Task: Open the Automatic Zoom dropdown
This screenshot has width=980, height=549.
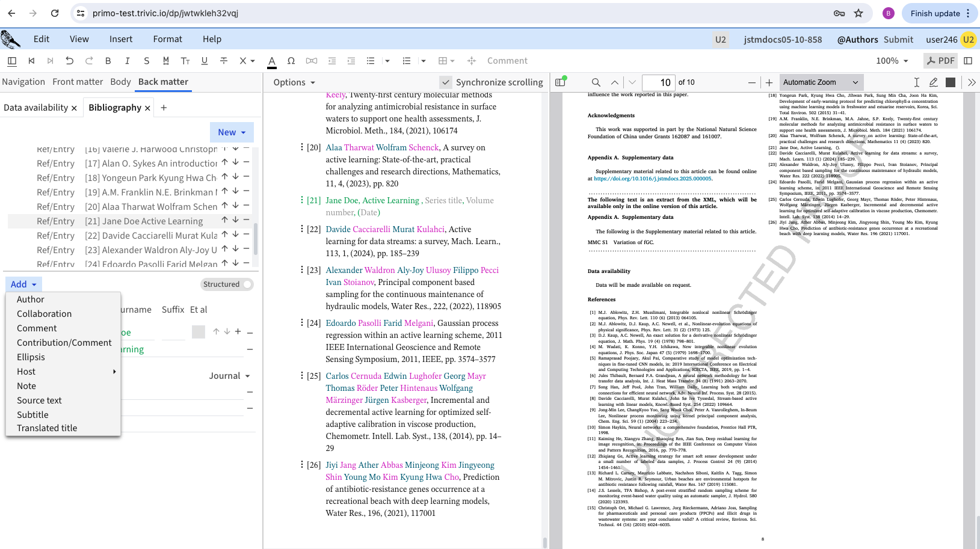Action: (821, 82)
